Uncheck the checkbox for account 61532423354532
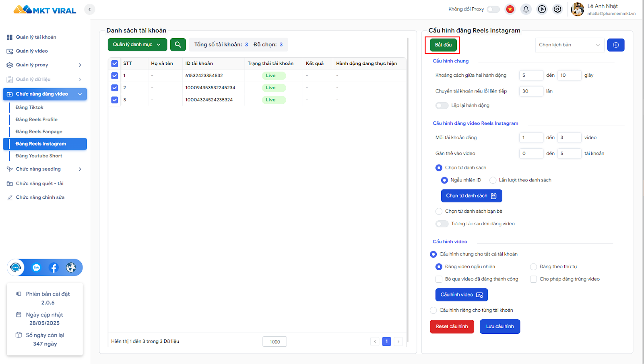The width and height of the screenshot is (644, 364). (115, 76)
